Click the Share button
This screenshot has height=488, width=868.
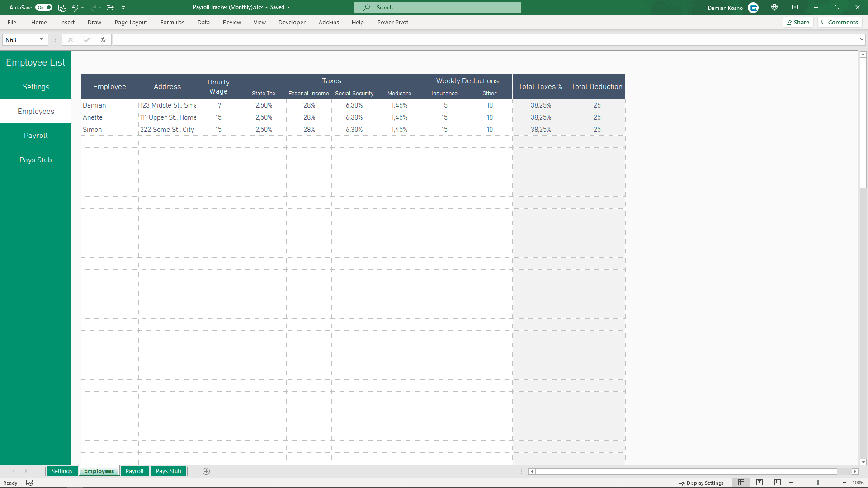coord(798,22)
